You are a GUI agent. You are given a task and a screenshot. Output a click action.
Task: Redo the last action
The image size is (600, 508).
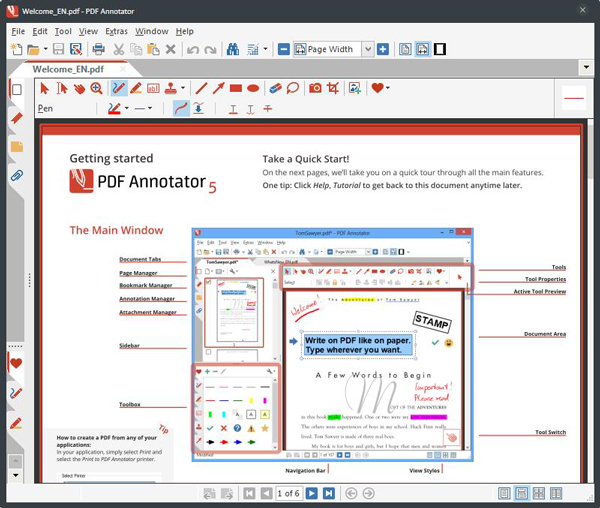[x=210, y=49]
